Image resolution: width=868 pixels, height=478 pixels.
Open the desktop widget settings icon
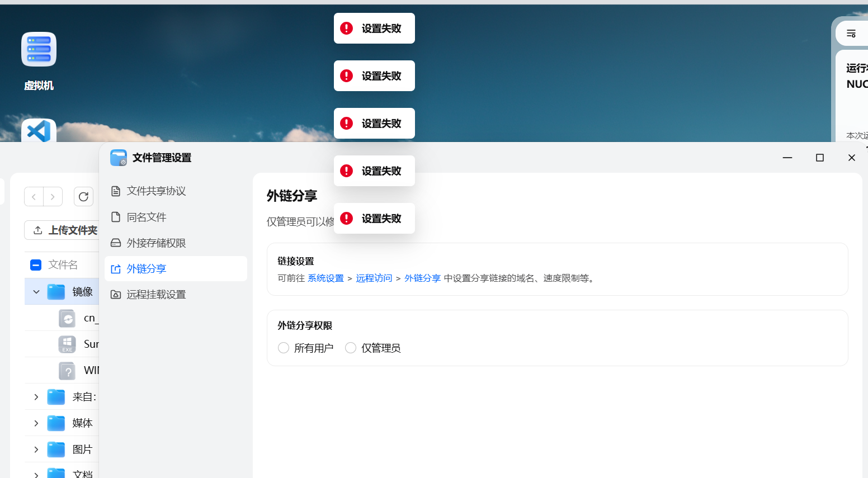(x=851, y=34)
